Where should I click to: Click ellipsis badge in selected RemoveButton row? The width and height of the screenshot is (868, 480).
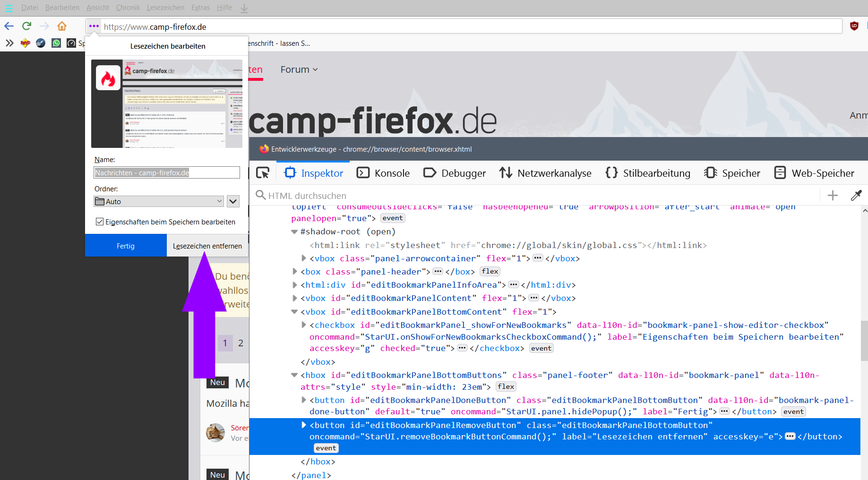(790, 437)
